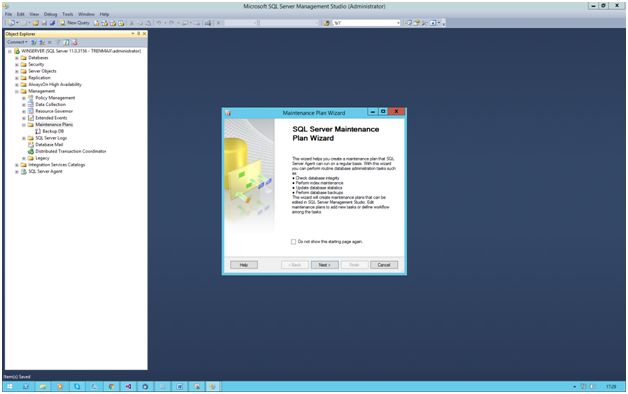Check 'Do not show this starting page again'
Viewport: 628px width, 394px height.
(x=294, y=242)
